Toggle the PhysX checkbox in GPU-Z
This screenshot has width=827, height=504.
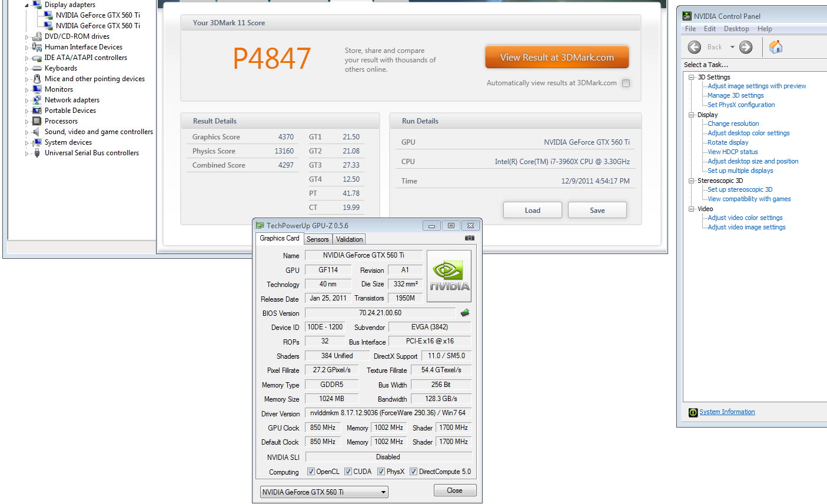pos(381,472)
